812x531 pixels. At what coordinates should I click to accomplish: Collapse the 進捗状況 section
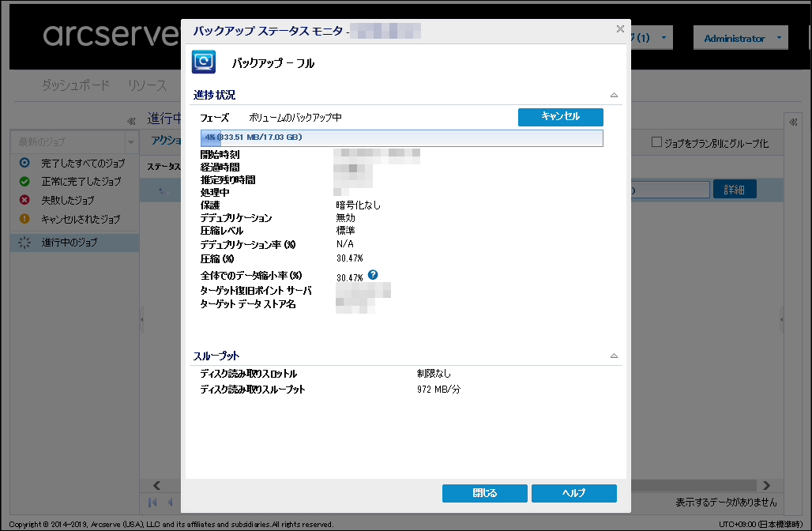click(614, 95)
